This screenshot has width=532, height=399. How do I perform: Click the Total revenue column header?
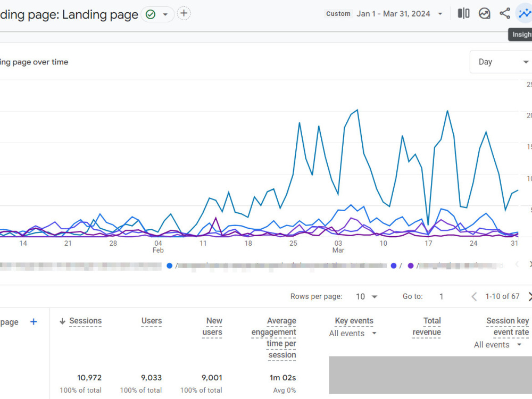[427, 327]
